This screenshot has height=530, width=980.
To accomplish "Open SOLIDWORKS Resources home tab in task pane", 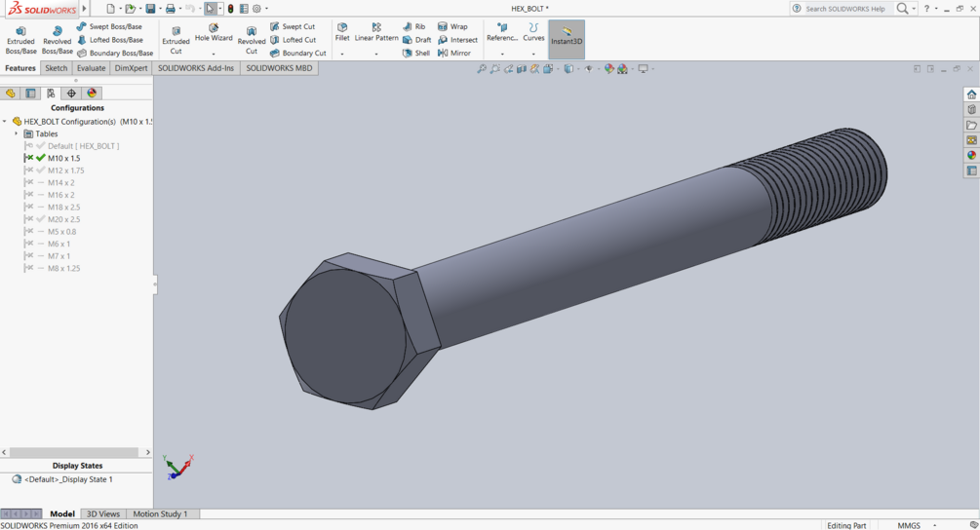I will pyautogui.click(x=971, y=95).
